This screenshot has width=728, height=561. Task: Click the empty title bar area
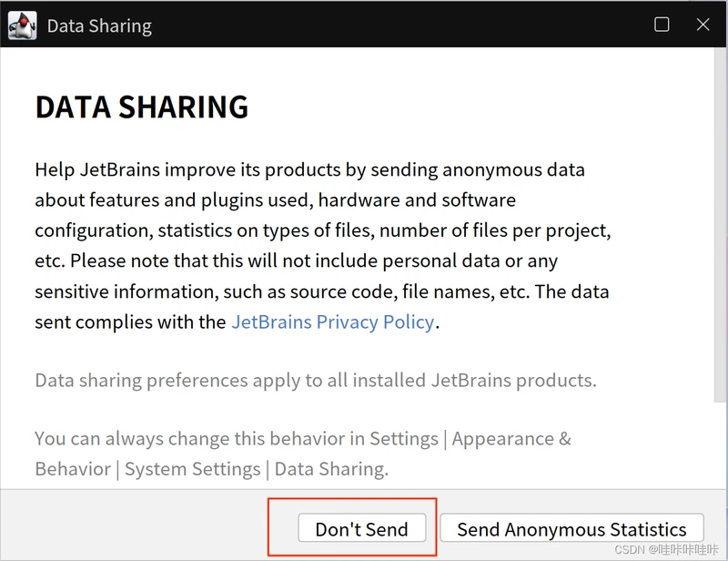[x=400, y=25]
